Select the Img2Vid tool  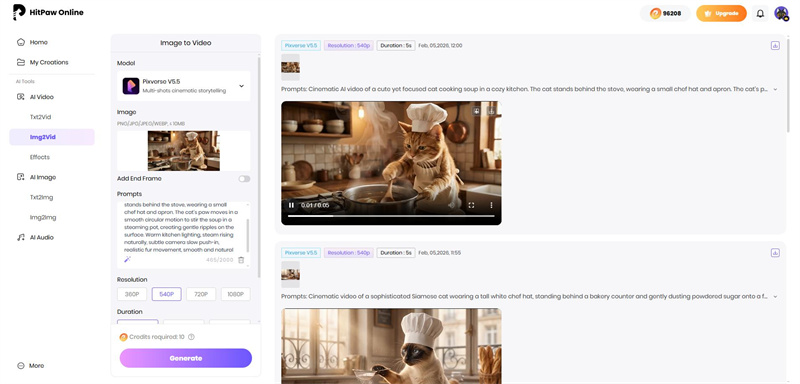(x=52, y=137)
